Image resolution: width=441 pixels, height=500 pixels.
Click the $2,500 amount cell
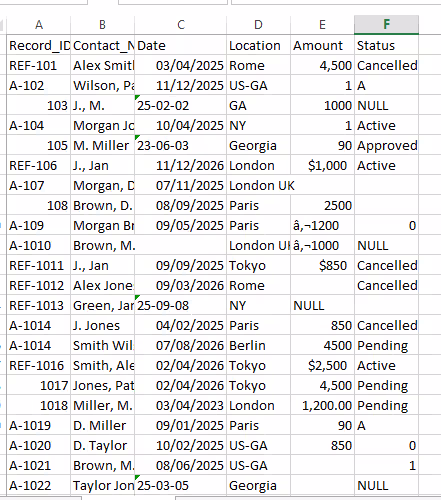pos(322,365)
